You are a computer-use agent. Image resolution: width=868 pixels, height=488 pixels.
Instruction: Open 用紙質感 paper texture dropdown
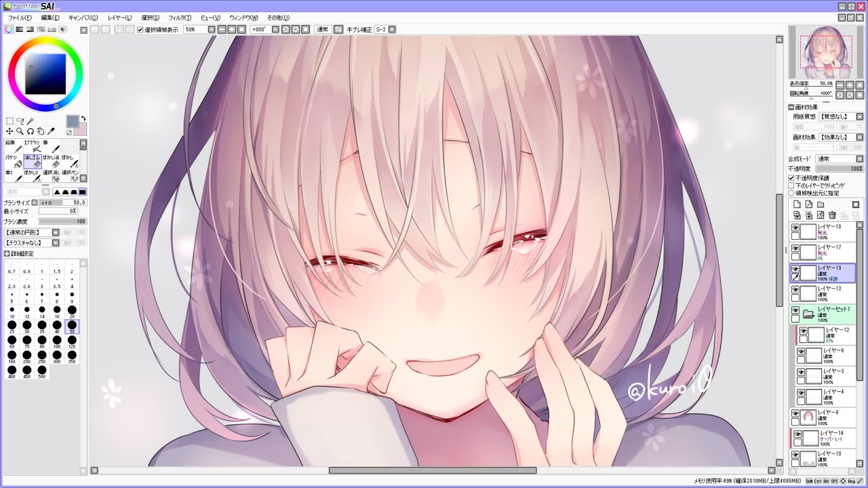pyautogui.click(x=860, y=117)
